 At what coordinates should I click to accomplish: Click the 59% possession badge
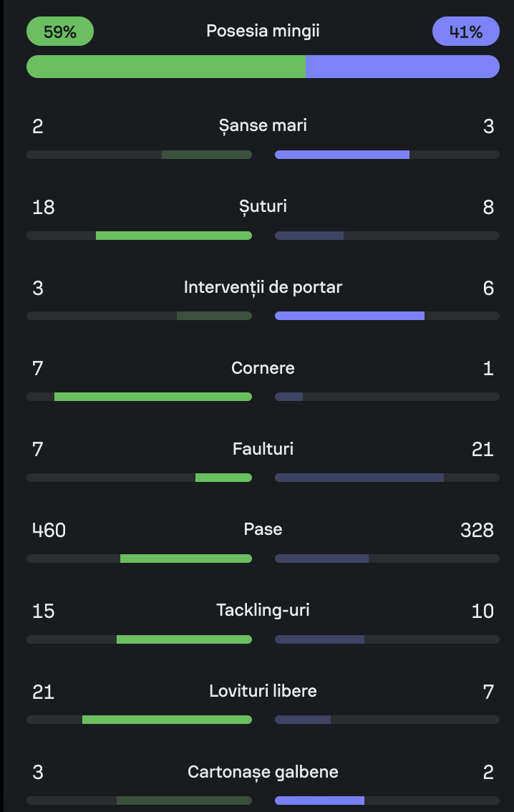(60, 32)
